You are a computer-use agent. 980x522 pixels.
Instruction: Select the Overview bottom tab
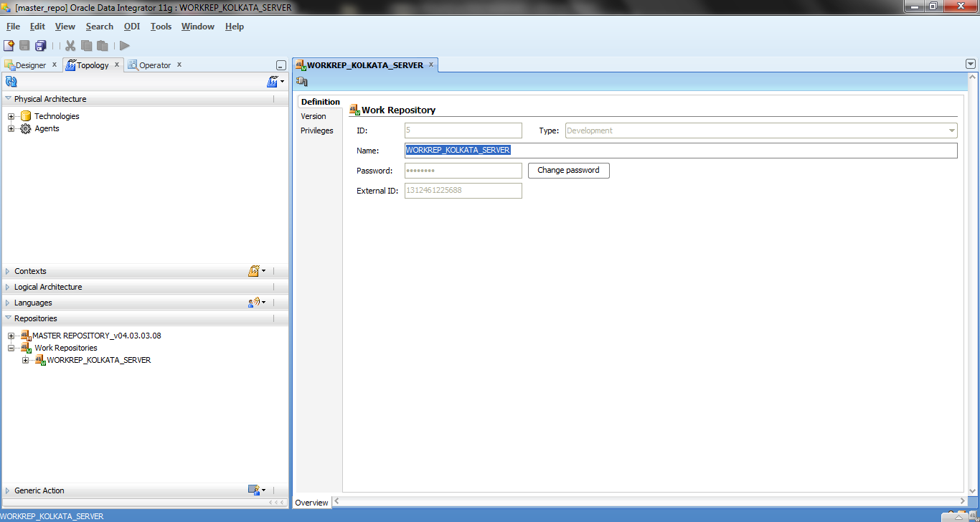click(x=311, y=503)
